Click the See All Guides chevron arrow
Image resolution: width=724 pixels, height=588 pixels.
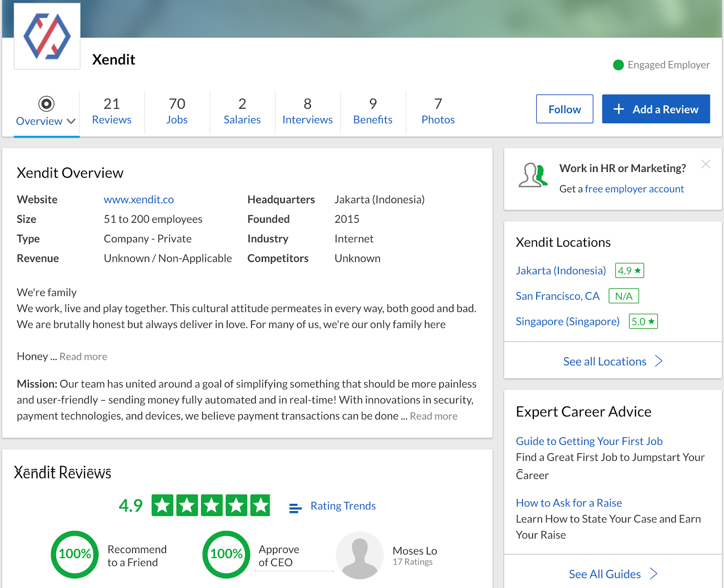pos(653,574)
